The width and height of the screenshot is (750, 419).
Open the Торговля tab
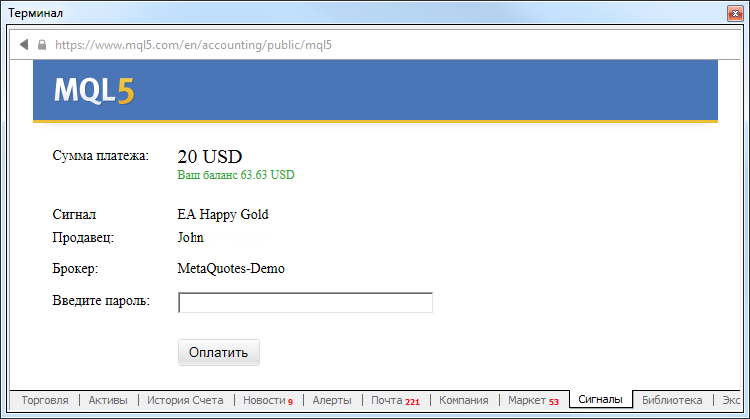tap(45, 400)
